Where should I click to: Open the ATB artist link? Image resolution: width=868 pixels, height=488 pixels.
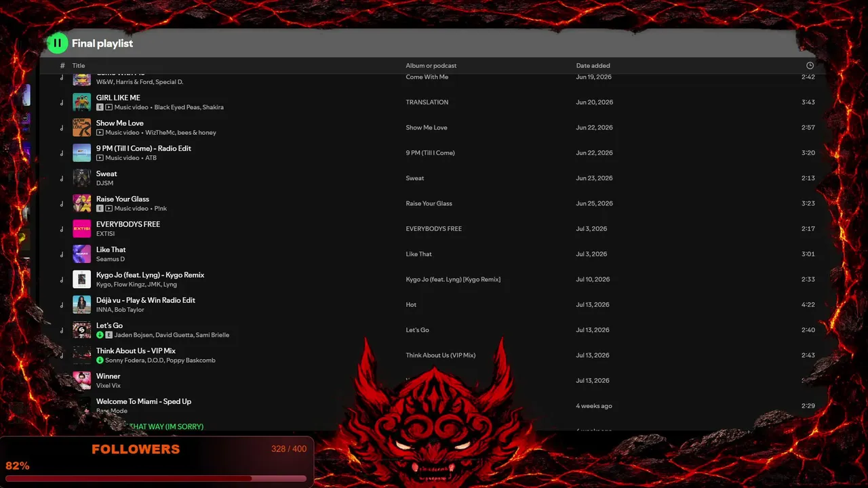tap(151, 158)
